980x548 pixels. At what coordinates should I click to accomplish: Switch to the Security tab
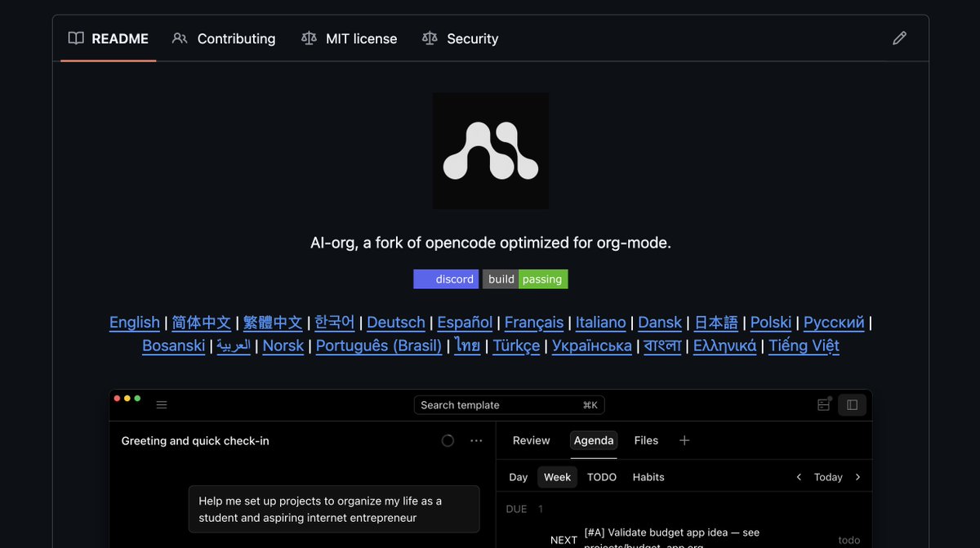[x=460, y=38]
